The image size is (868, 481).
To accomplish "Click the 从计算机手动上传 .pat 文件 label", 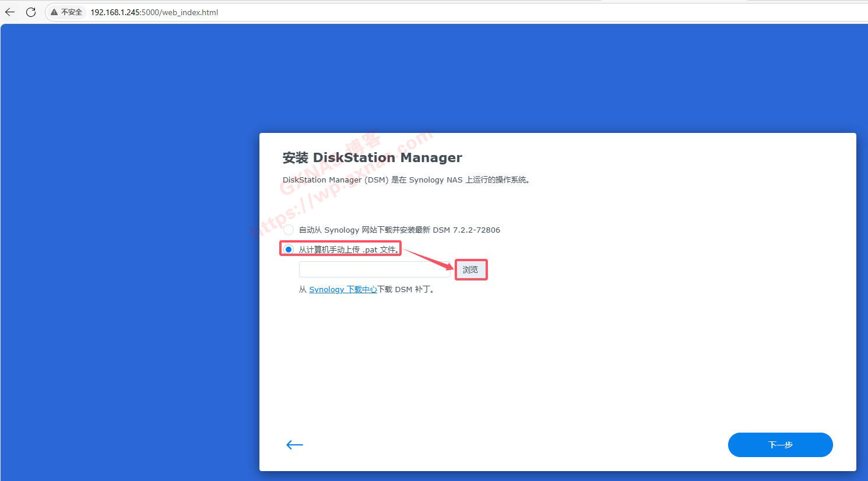I will tap(349, 250).
